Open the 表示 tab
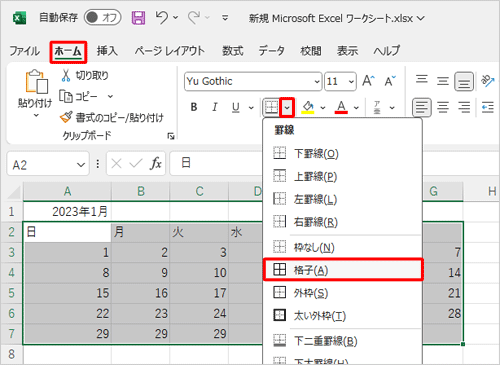 coord(347,51)
